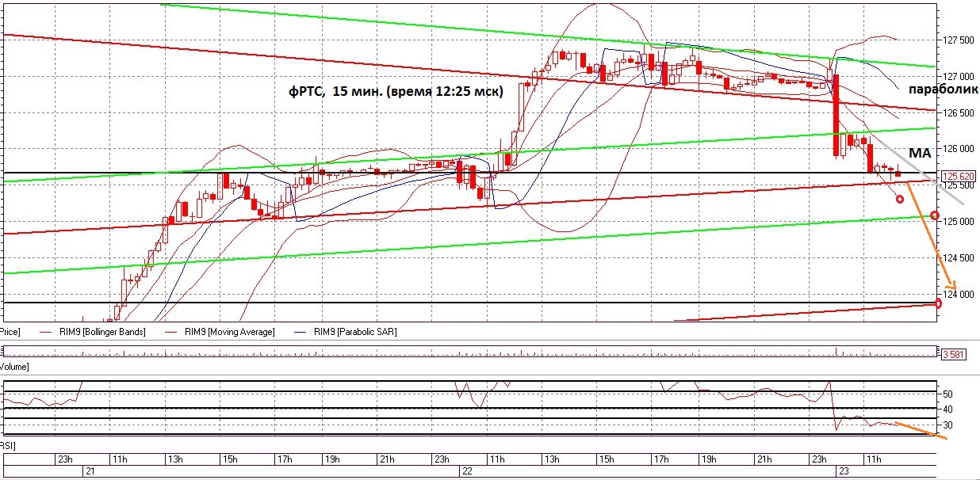The width and height of the screenshot is (980, 480).
Task: Click the 125 000 price axis label
Action: [957, 221]
